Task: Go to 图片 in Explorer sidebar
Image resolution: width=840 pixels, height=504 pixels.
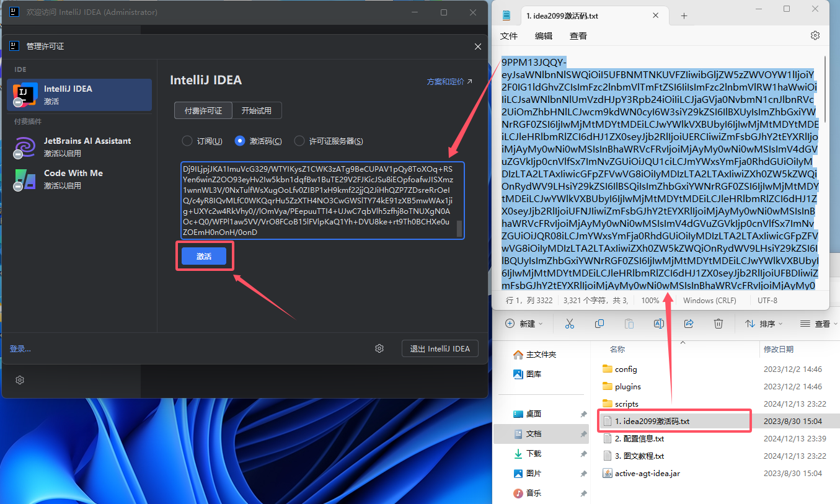Action: 527,474
